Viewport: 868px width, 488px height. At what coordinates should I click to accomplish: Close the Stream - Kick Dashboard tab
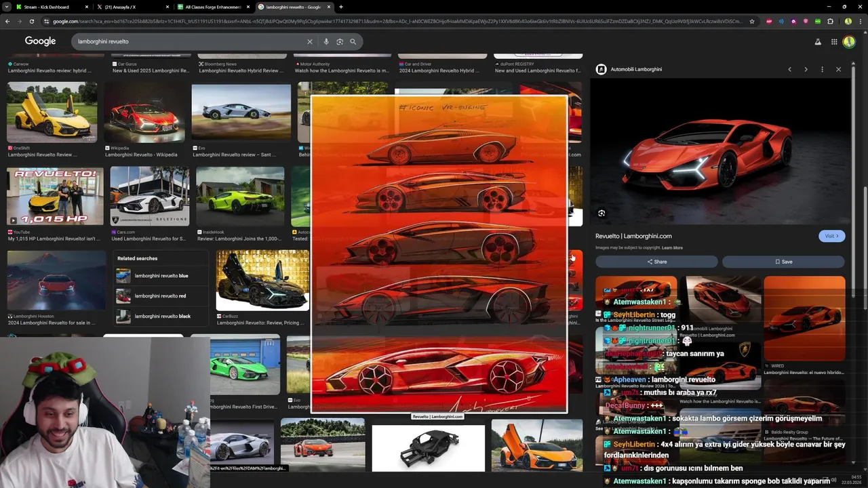[87, 7]
